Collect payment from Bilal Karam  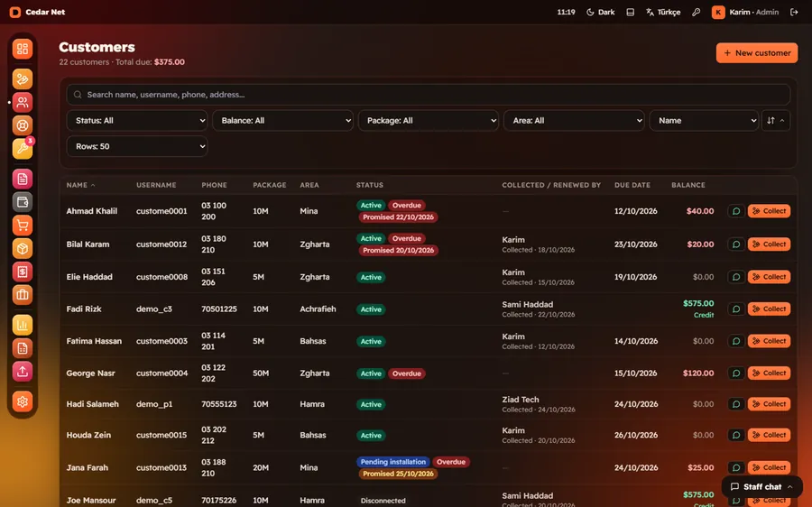(x=769, y=244)
